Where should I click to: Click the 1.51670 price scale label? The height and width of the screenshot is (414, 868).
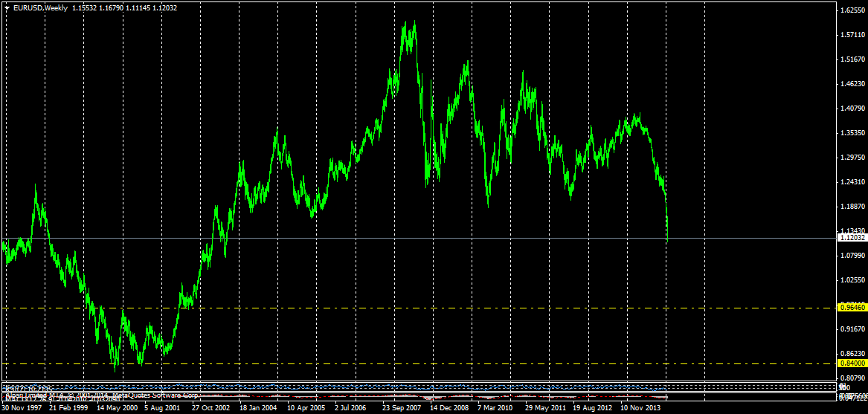pyautogui.click(x=853, y=59)
